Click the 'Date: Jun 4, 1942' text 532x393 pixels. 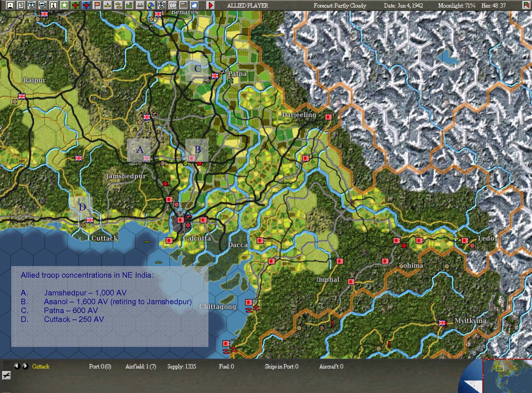click(x=404, y=5)
